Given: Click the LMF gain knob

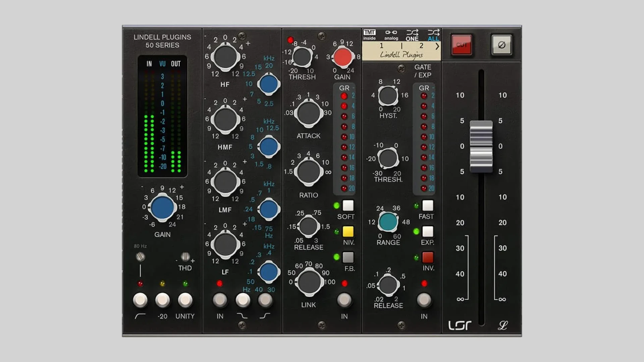Looking at the screenshot, I should pos(225,182).
